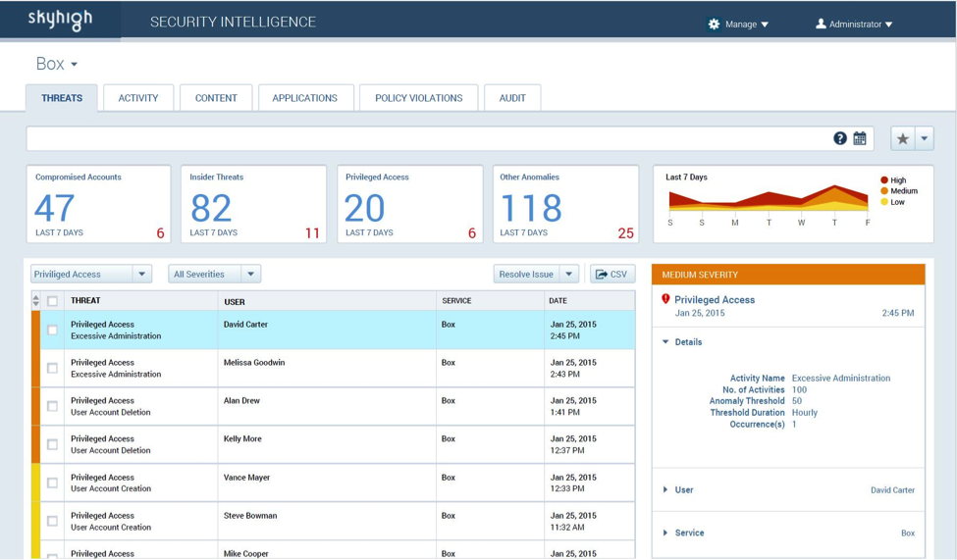Click the Skyhigh logo
The height and width of the screenshot is (560, 957).
point(60,20)
